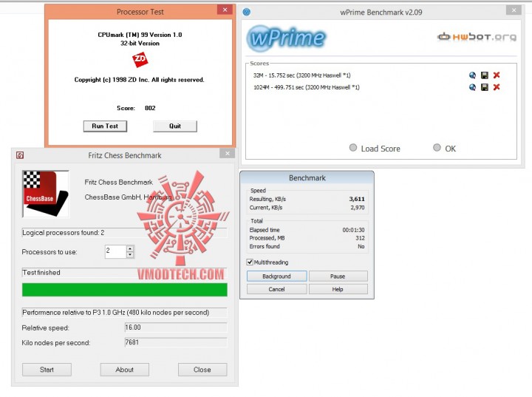Increase processors to use with up arrow
Screen dimensions: 532x397
(130, 248)
